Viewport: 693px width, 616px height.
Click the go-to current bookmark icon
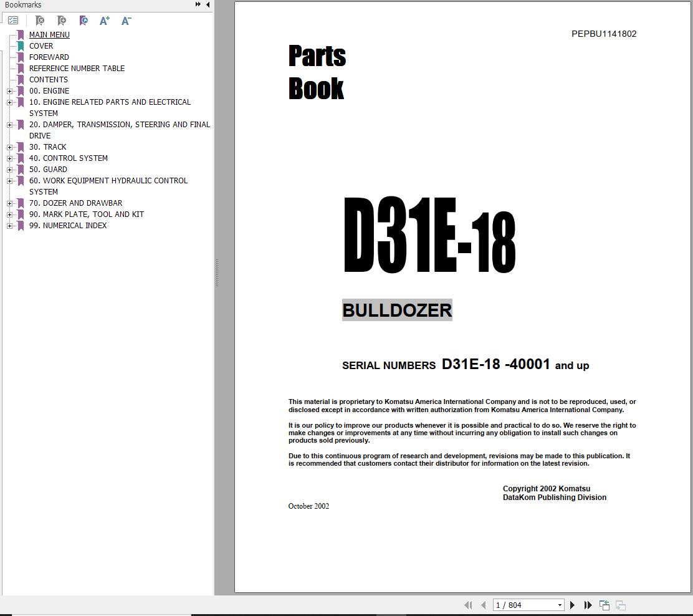point(84,21)
